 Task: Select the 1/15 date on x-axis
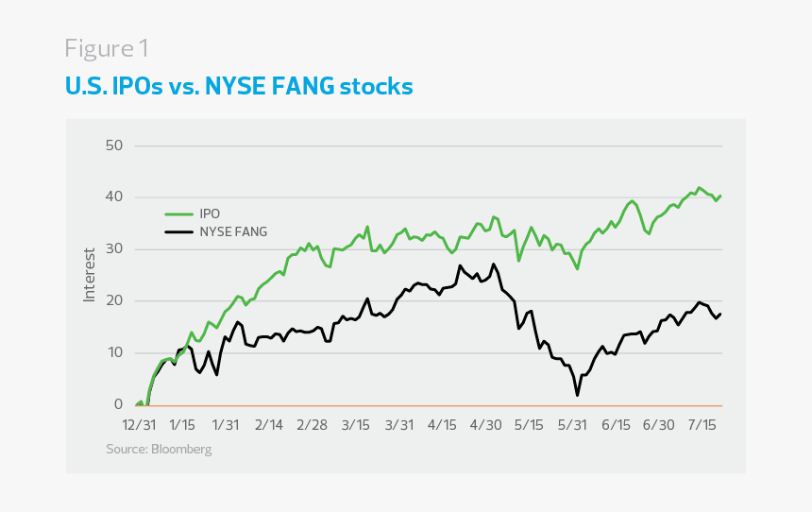click(x=181, y=424)
